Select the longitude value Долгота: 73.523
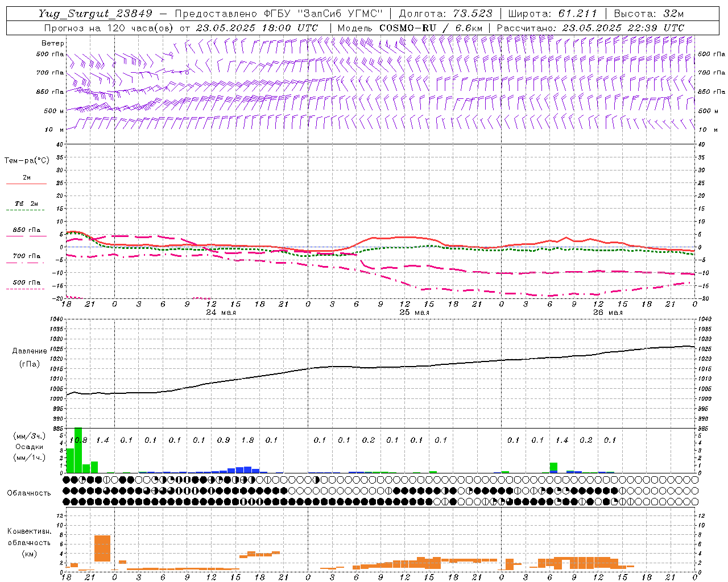 pos(446,14)
